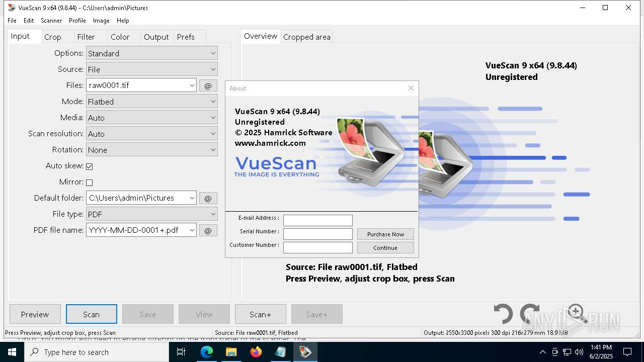Click the Customer Number field
This screenshot has width=644, height=362.
(x=318, y=247)
